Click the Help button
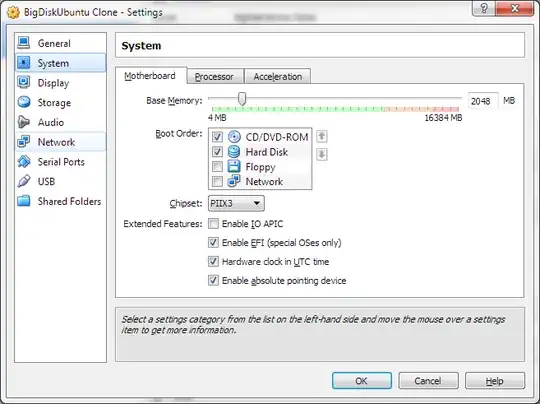Viewport: 540px width, 404px height. (x=495, y=381)
